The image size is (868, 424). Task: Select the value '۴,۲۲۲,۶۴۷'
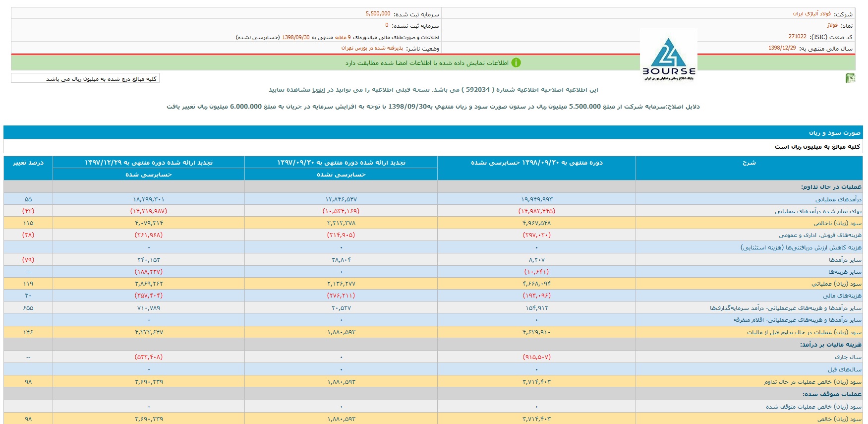coord(149,332)
